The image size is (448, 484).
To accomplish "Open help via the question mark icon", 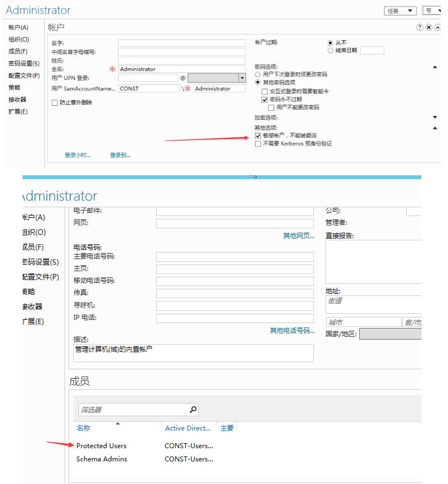I will (419, 28).
